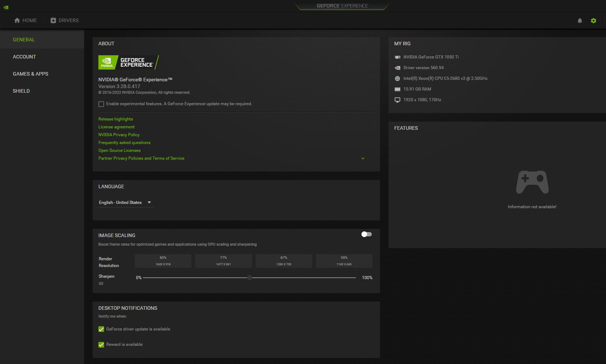Click the 15.91 GB RAM text
Viewport: 606px width, 364px height.
[x=417, y=89]
